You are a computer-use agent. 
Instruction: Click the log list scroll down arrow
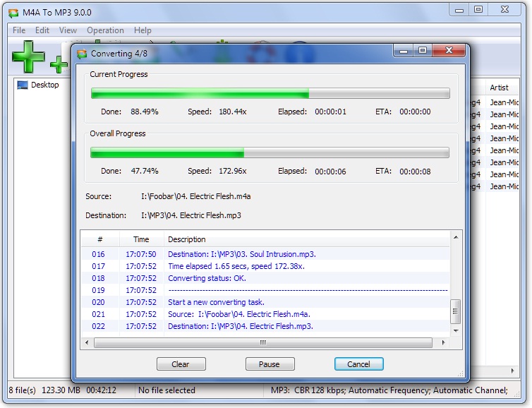point(456,330)
